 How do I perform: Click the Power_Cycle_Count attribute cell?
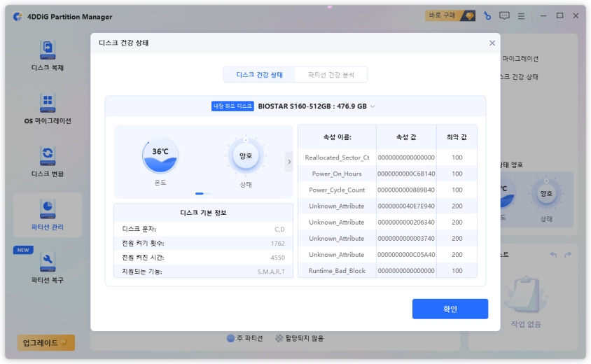(337, 190)
